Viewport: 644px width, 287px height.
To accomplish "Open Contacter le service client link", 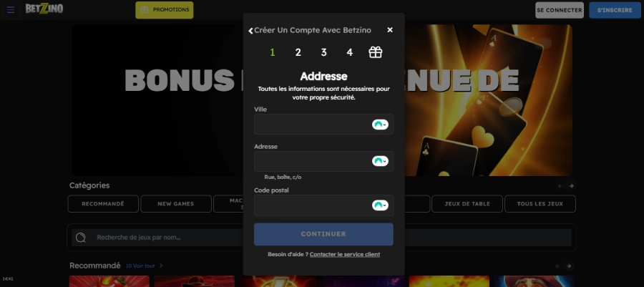I will tap(345, 255).
